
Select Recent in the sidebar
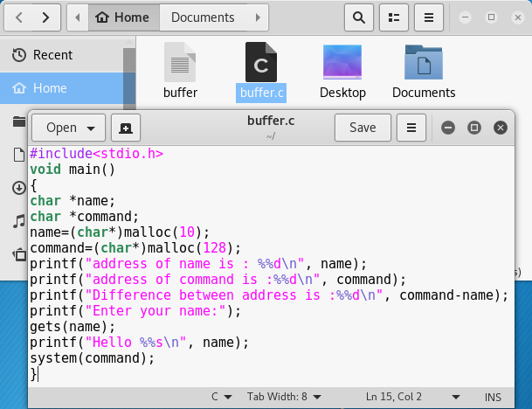tap(62, 55)
